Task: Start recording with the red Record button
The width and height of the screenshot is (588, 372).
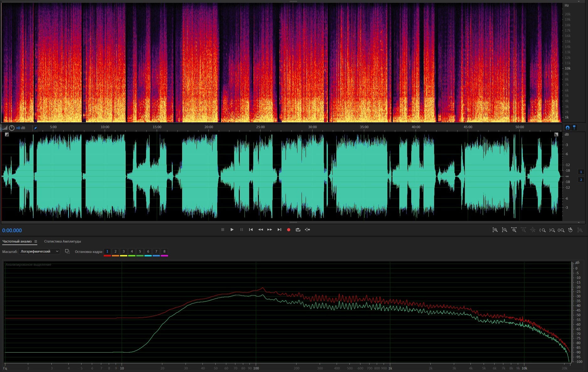Action: [289, 230]
